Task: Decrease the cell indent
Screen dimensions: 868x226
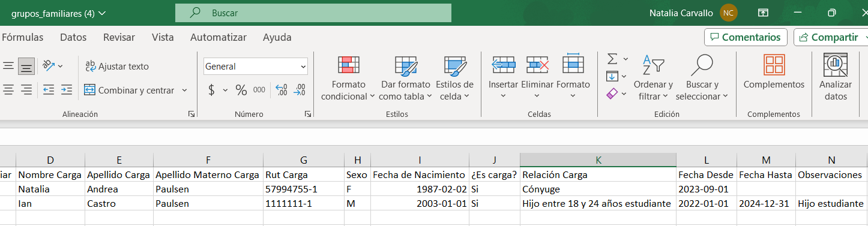Action: pos(49,90)
